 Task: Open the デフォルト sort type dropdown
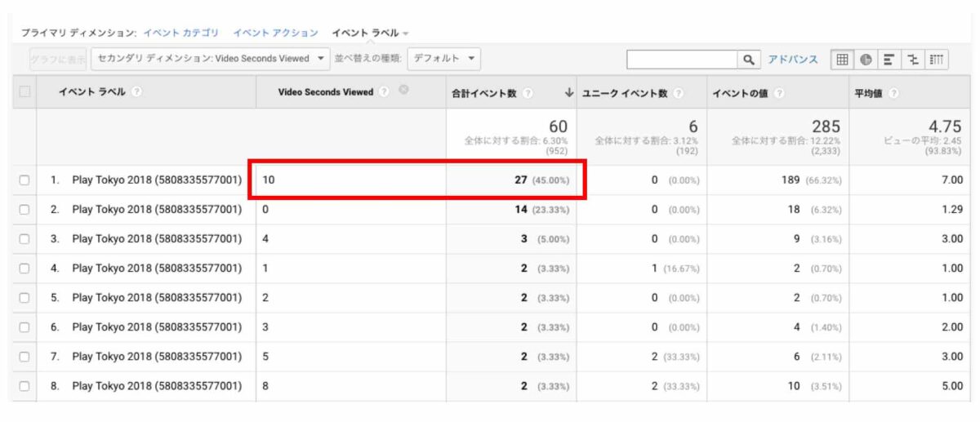point(443,59)
